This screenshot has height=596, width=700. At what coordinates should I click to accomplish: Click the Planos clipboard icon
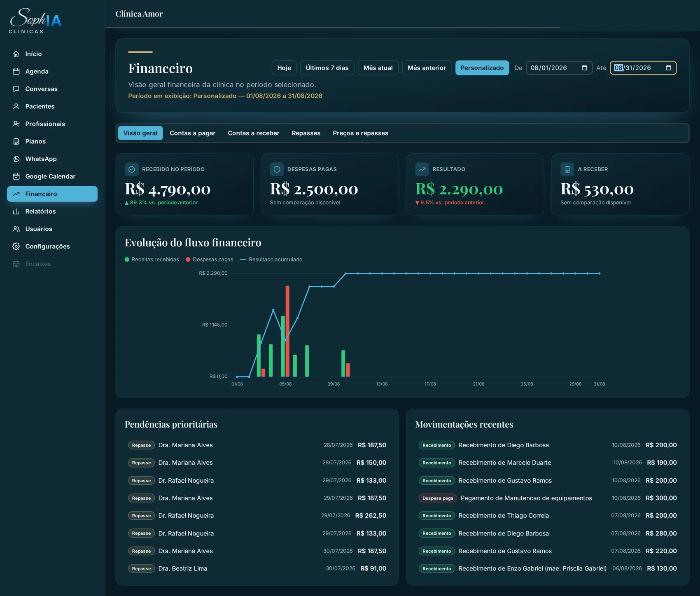16,141
